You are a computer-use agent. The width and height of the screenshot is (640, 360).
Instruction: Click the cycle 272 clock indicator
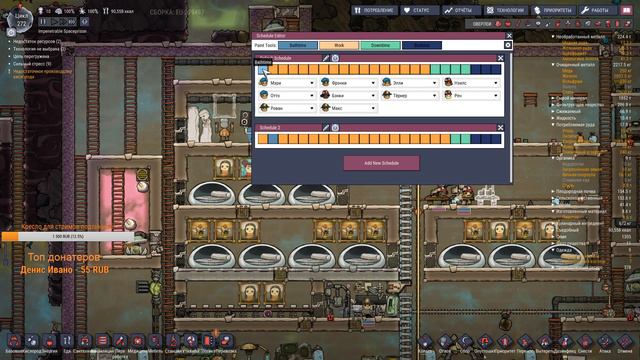(x=21, y=20)
